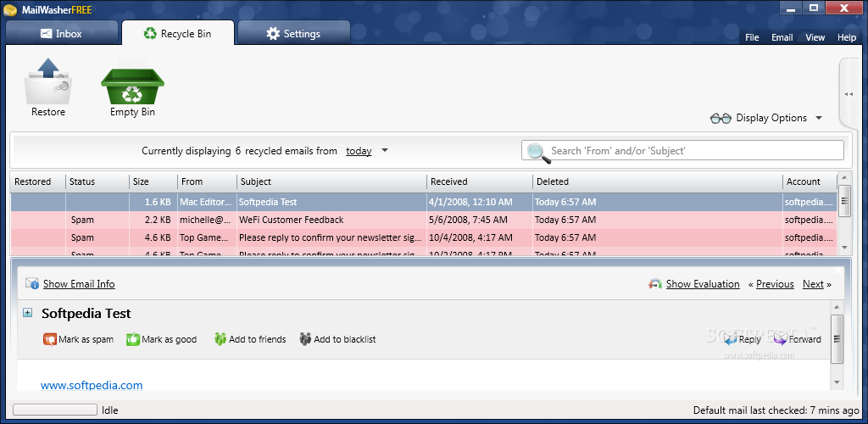Image resolution: width=868 pixels, height=424 pixels.
Task: Open the Help menu
Action: (x=847, y=37)
